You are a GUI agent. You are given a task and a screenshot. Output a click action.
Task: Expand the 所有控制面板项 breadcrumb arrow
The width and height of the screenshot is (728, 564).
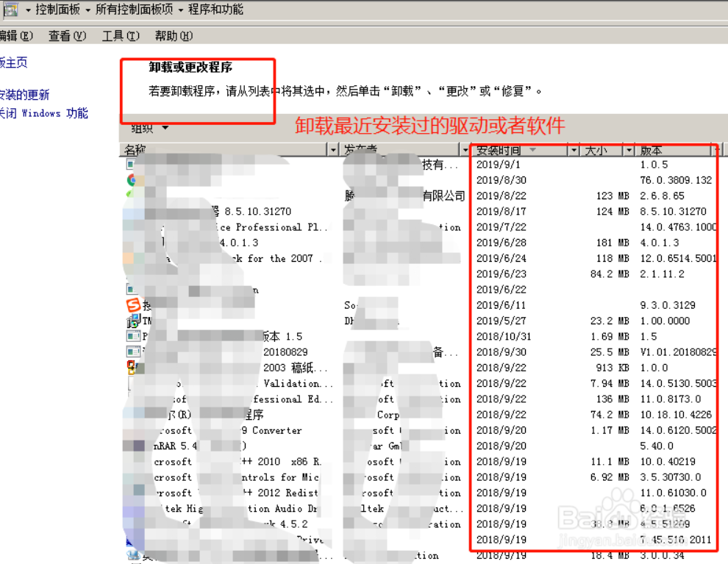click(x=180, y=10)
